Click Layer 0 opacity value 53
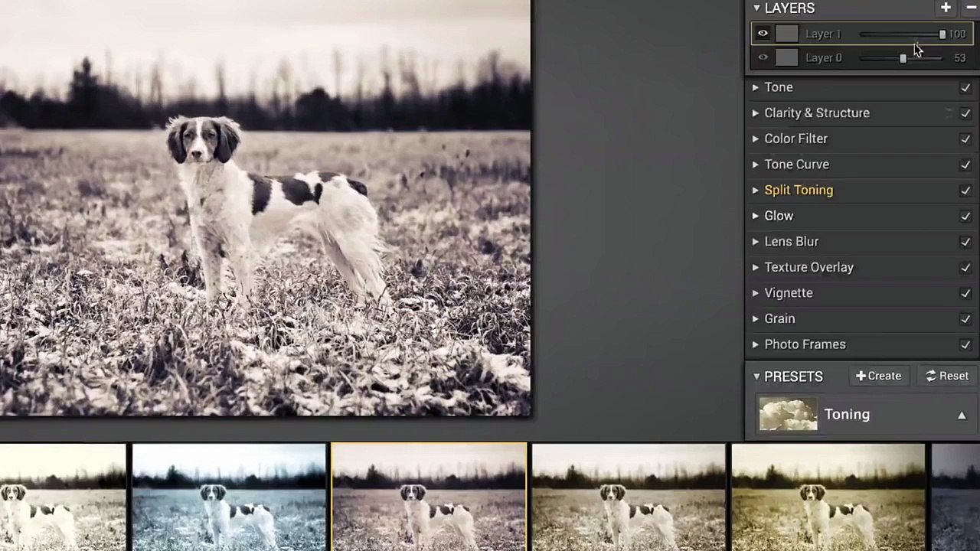This screenshot has height=551, width=980. pyautogui.click(x=959, y=58)
